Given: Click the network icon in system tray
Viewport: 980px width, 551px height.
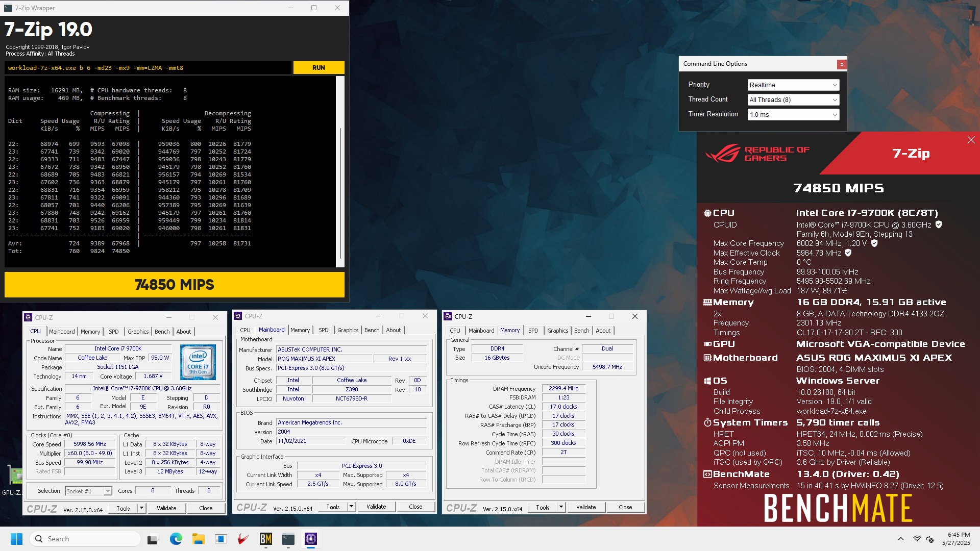Looking at the screenshot, I should click(917, 539).
